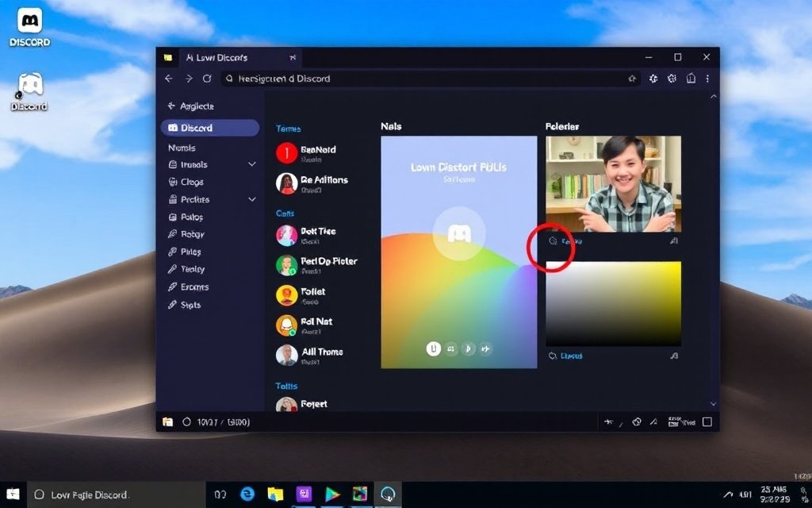Open the browser's three-dot menu
The height and width of the screenshot is (508, 812).
click(x=707, y=79)
